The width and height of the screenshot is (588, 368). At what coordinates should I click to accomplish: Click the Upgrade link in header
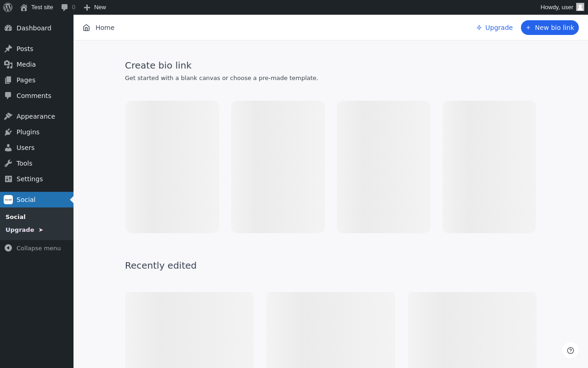point(494,28)
